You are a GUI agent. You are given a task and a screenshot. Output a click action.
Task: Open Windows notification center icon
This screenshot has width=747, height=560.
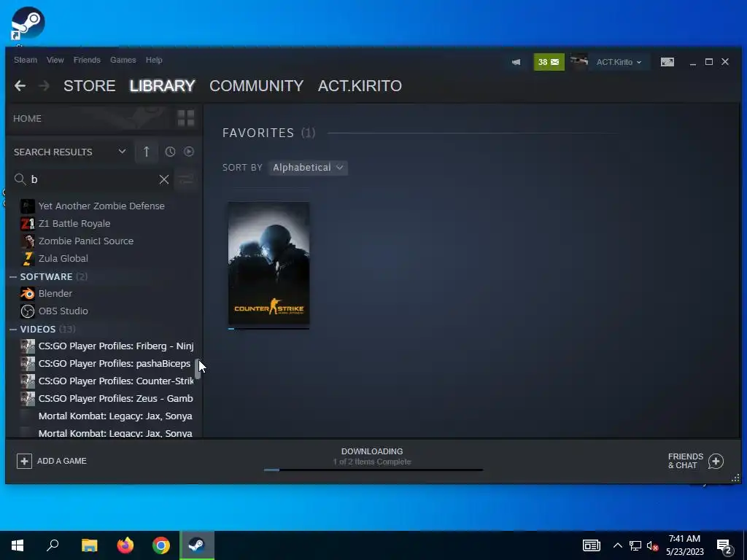724,546
